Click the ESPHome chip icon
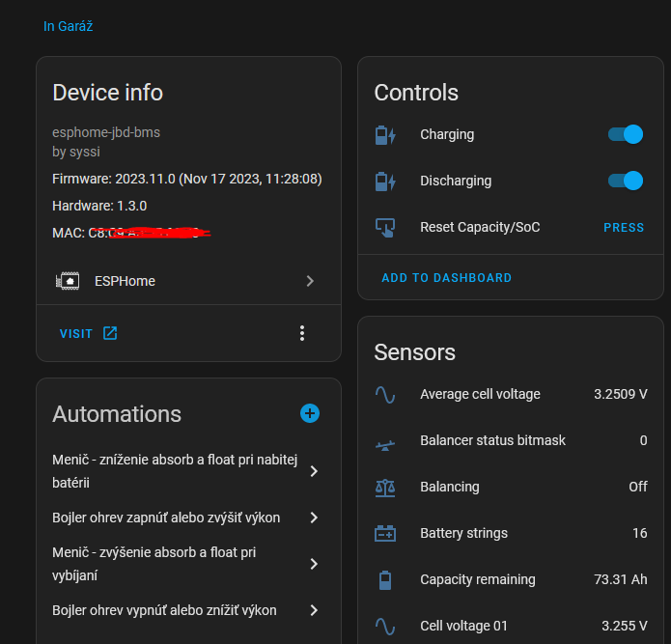 pyautogui.click(x=68, y=281)
